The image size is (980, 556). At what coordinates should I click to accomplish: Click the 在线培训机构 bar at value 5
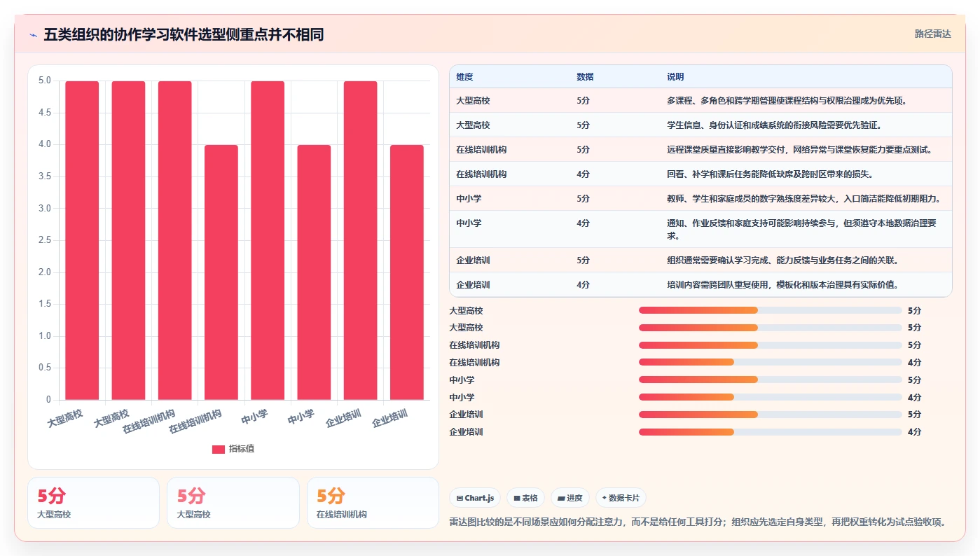point(175,240)
